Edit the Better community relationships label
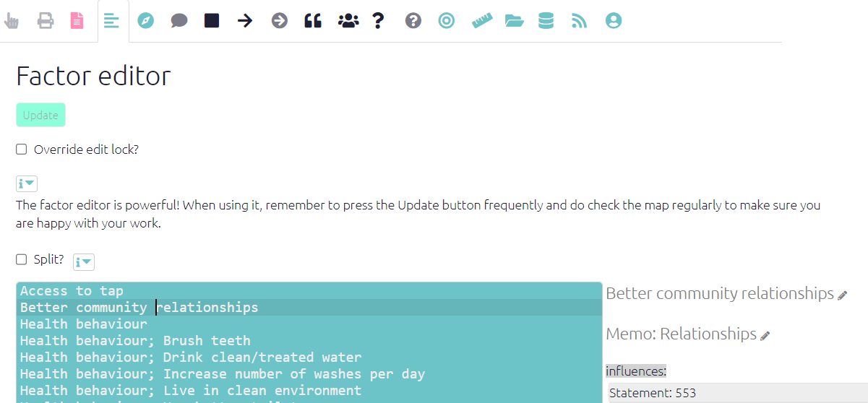This screenshot has height=403, width=868. click(842, 295)
